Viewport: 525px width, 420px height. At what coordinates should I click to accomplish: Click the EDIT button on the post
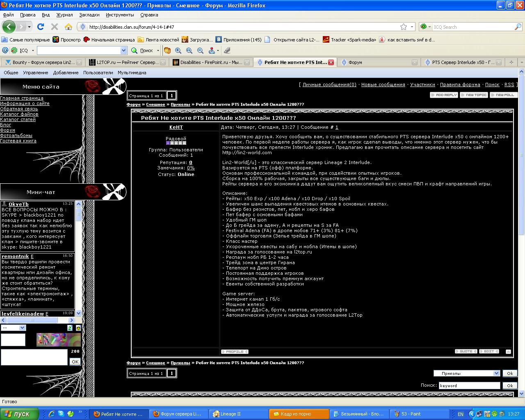click(x=489, y=352)
